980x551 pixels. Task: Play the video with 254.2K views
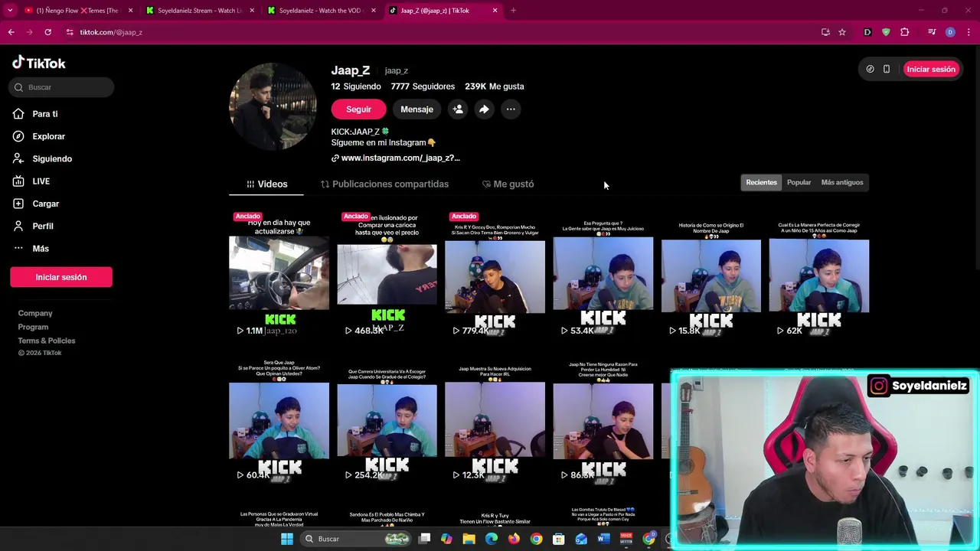tap(387, 420)
